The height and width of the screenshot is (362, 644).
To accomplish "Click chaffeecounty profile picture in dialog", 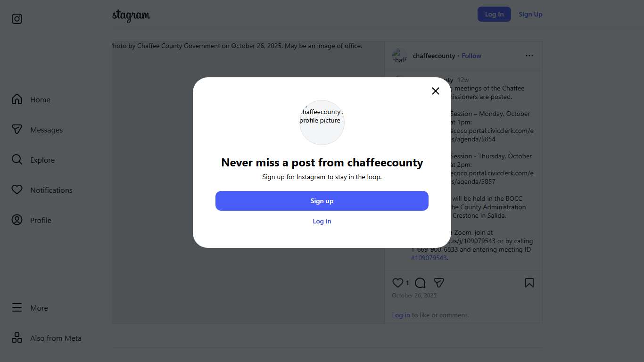I will [322, 123].
